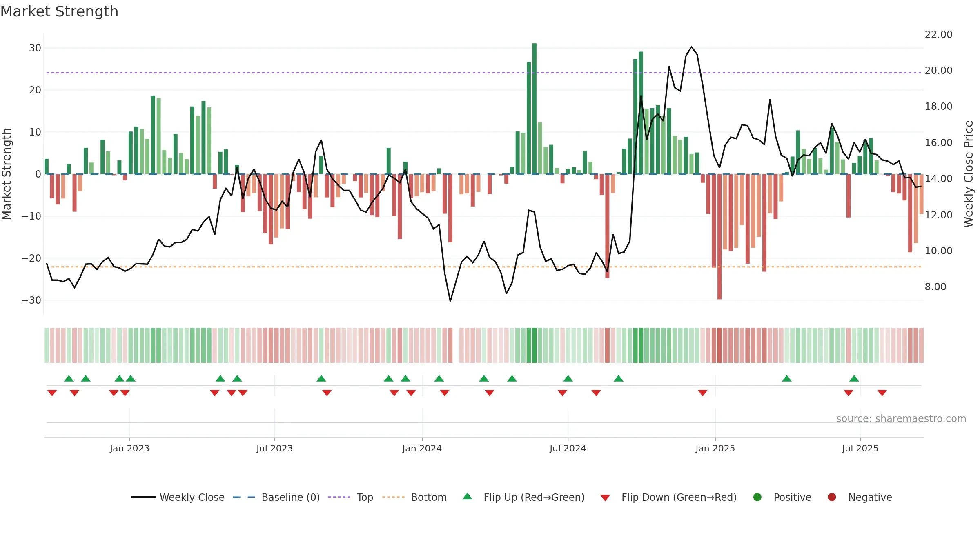Click the '8.00' right axis price label

point(935,287)
